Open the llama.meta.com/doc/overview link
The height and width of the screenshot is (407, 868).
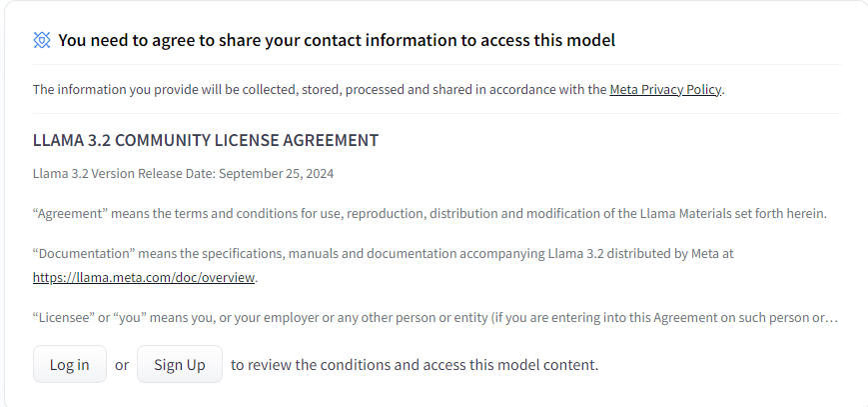pos(144,277)
